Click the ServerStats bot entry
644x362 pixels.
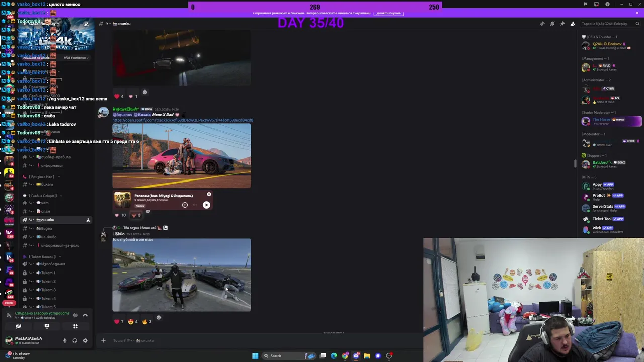pyautogui.click(x=610, y=208)
